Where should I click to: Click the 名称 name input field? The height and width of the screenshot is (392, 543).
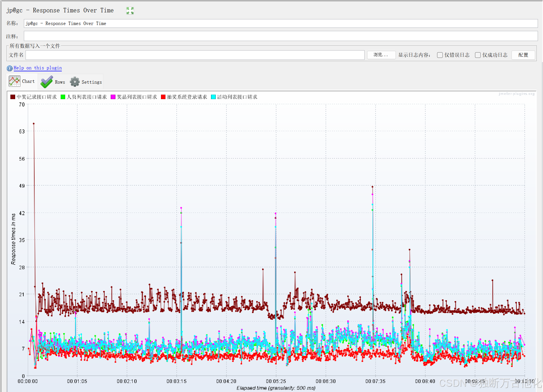pos(280,24)
